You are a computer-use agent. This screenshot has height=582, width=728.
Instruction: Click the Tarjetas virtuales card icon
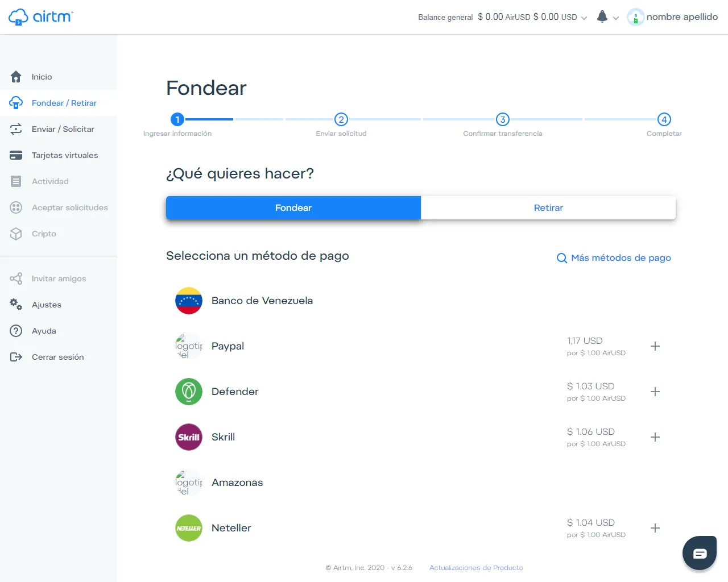[16, 155]
